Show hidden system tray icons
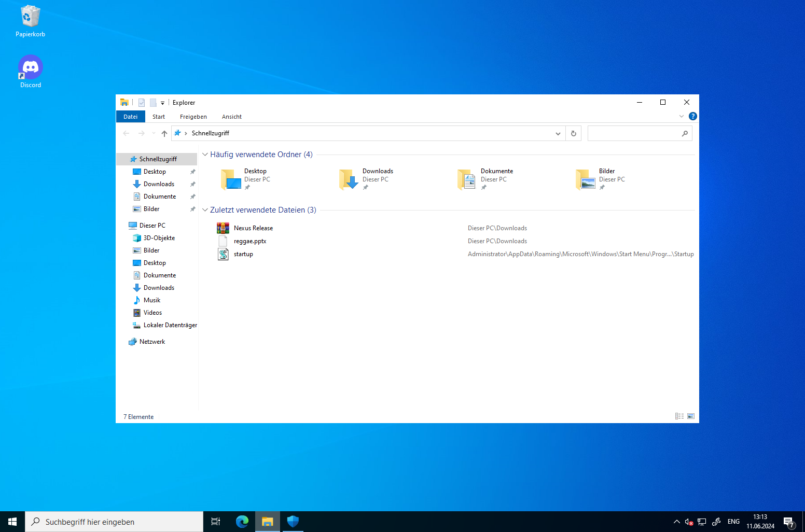Viewport: 805px width, 532px height. pyautogui.click(x=677, y=522)
